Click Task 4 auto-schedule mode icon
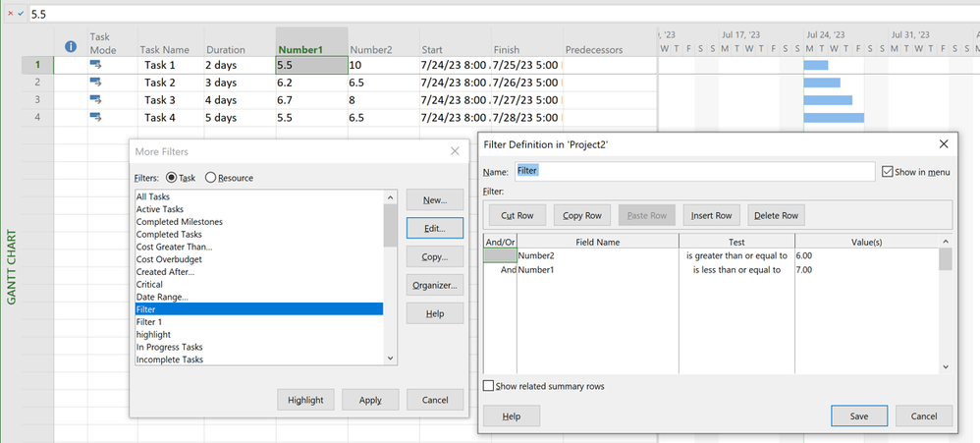The image size is (980, 443). point(95,117)
